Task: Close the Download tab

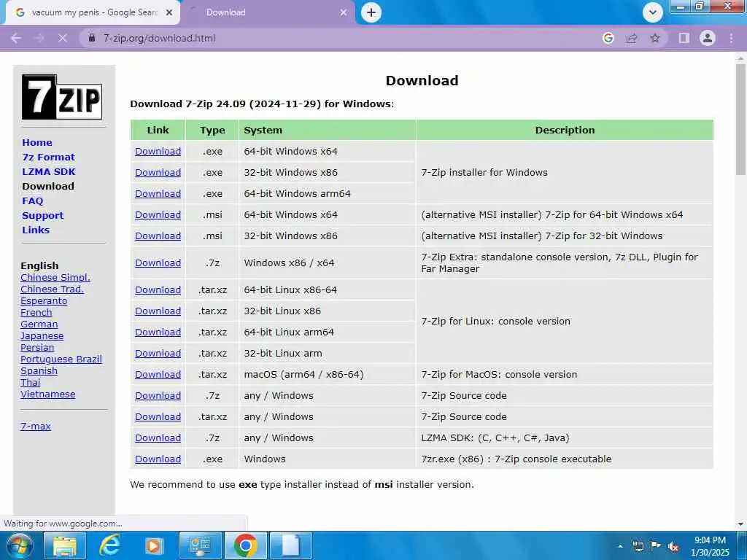Action: click(344, 12)
